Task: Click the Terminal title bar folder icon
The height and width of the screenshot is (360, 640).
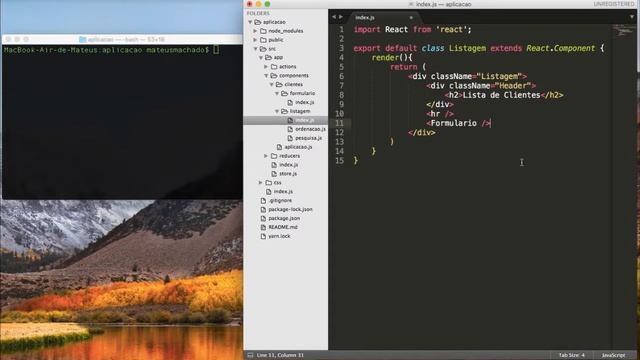Action: (82, 39)
